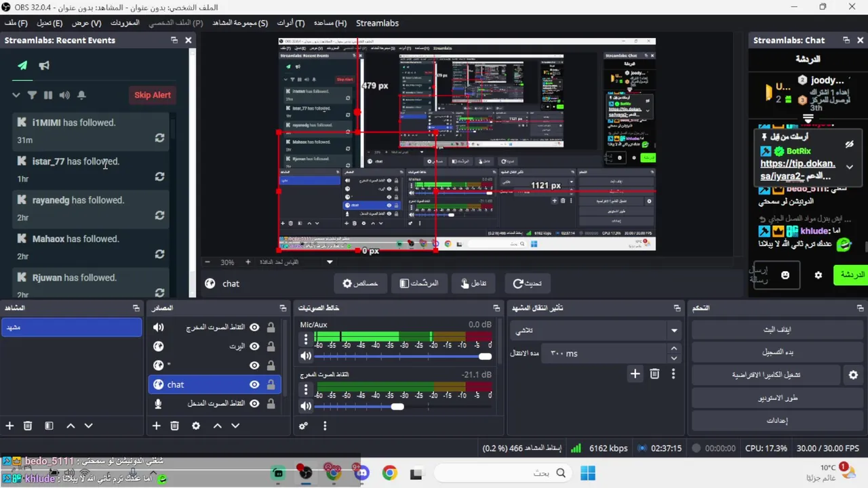Screen dimensions: 868x488
Task: Replay the istar_77 follow alert
Action: coord(159,176)
